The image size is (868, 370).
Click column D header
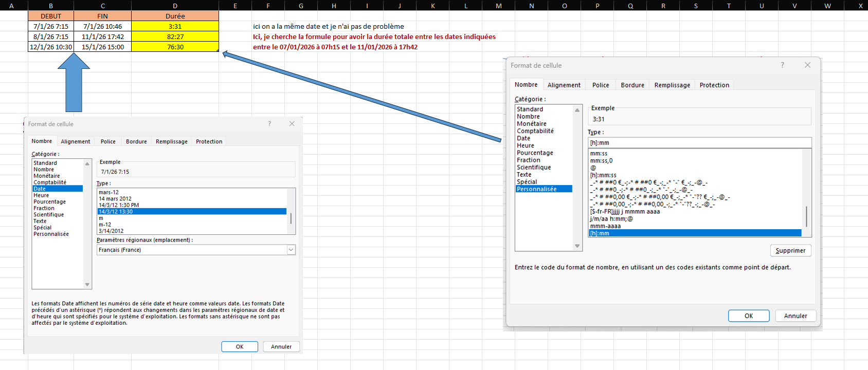point(175,6)
